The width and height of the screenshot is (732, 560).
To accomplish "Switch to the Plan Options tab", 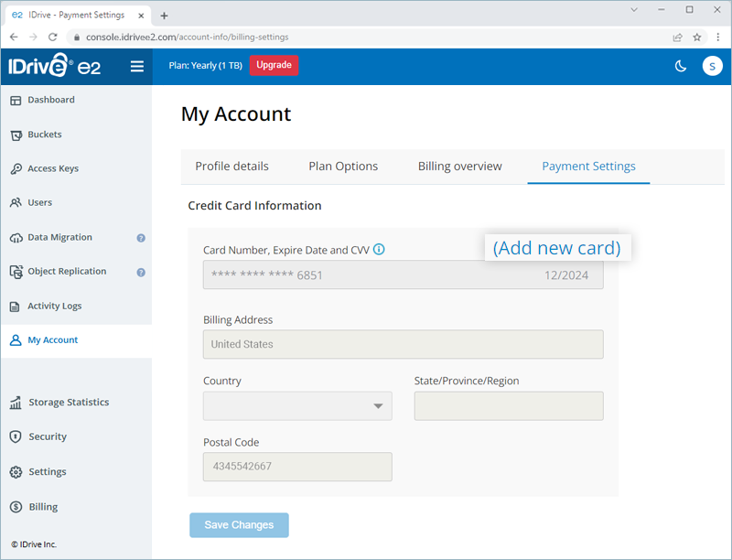I will tap(343, 167).
